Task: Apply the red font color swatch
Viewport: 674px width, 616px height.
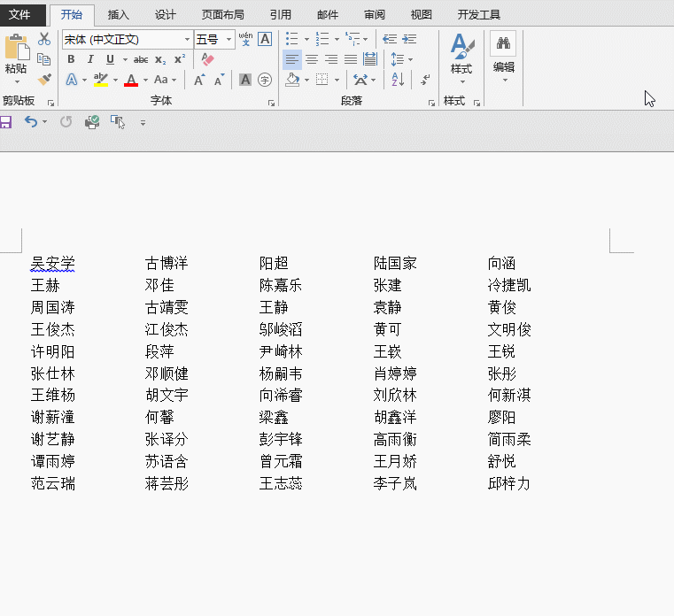Action: [x=131, y=81]
